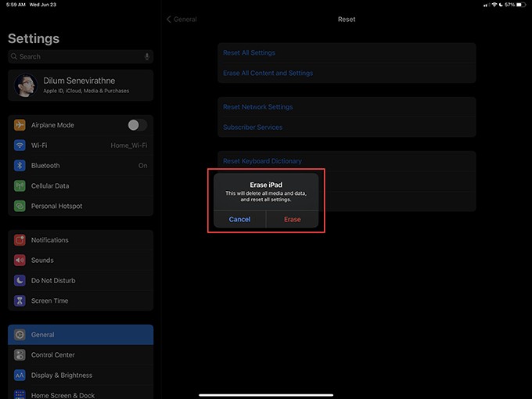Tap the Sounds speaker icon

[20, 261]
